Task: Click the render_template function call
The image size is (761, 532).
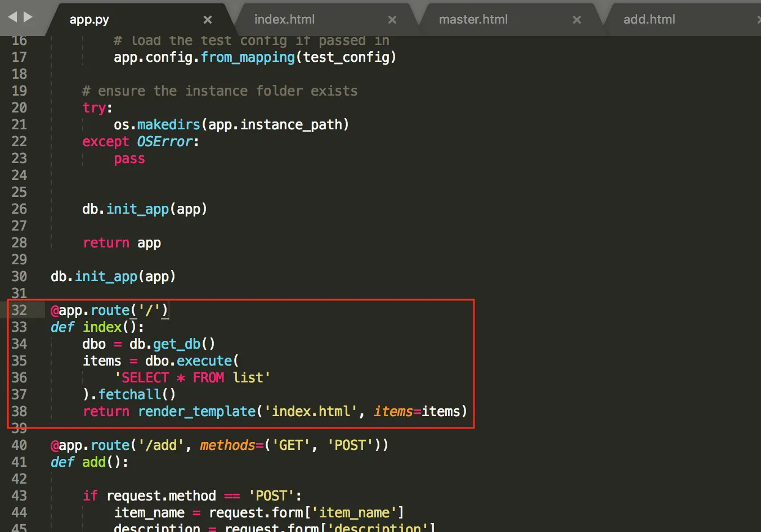Action: click(x=196, y=412)
